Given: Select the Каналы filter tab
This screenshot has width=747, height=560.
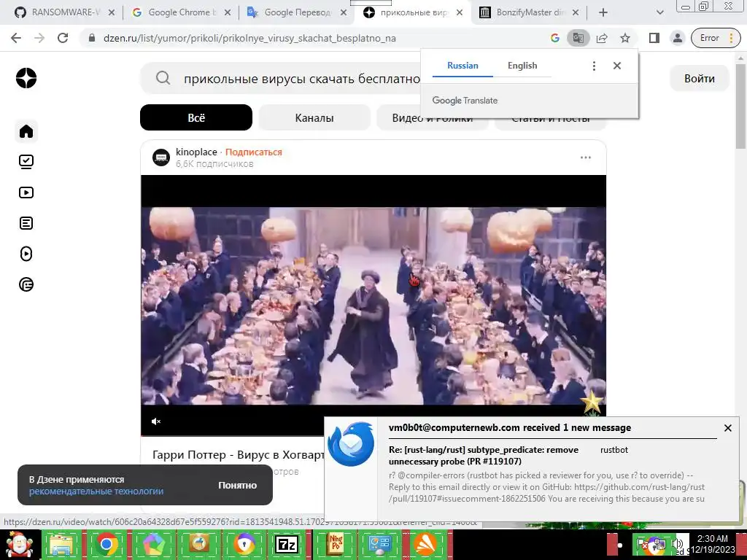Looking at the screenshot, I should [314, 117].
